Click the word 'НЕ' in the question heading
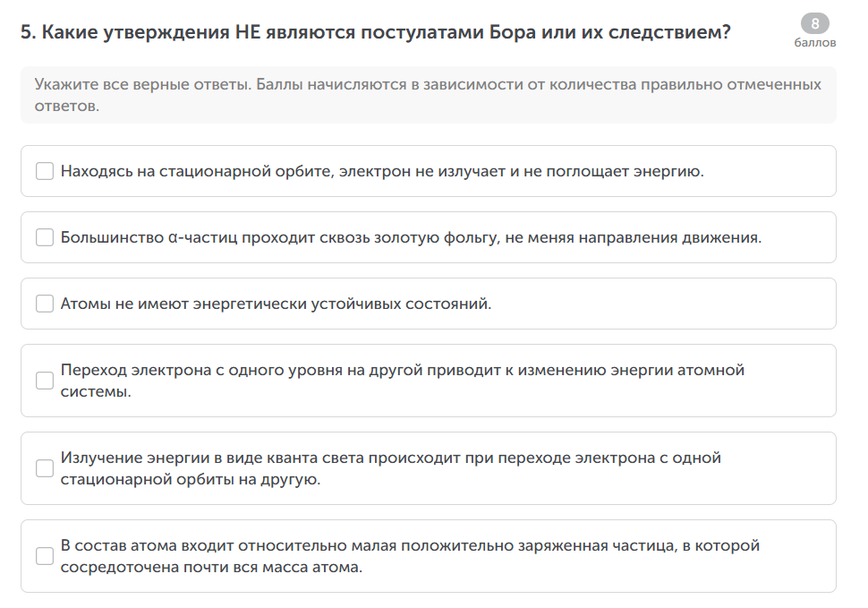868x608 pixels. [x=248, y=33]
